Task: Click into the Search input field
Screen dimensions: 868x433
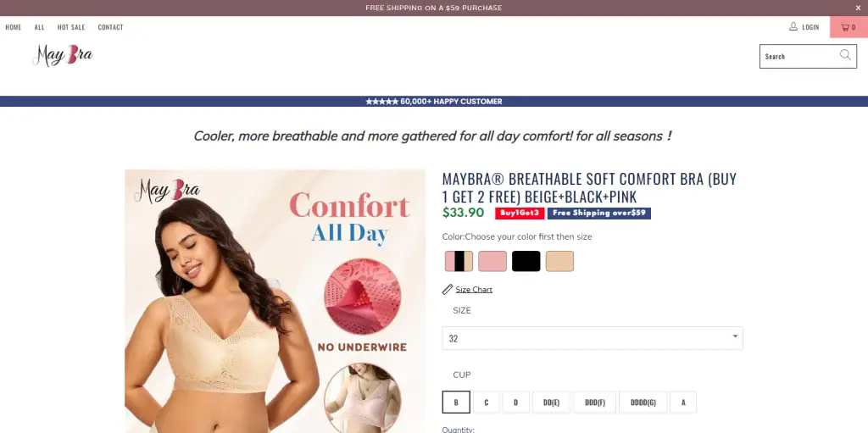Action: click(x=800, y=57)
